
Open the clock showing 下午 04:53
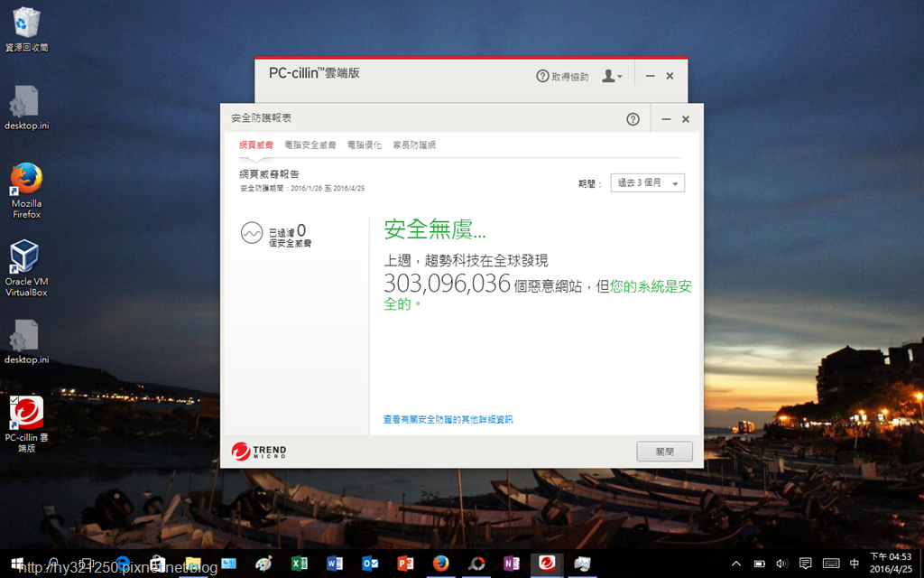(891, 564)
